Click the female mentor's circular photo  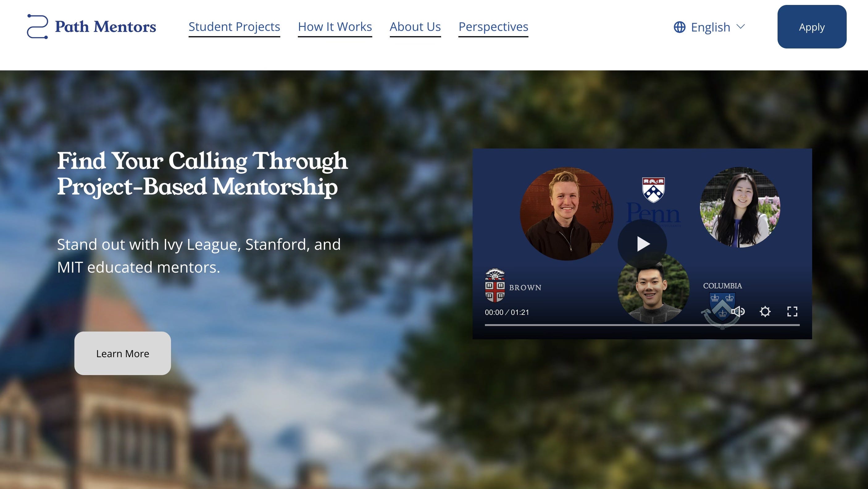point(740,207)
